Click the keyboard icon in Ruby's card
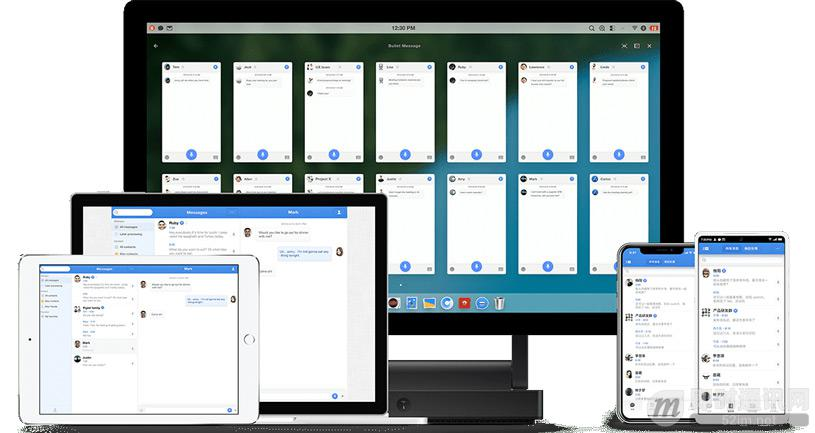 point(500,157)
